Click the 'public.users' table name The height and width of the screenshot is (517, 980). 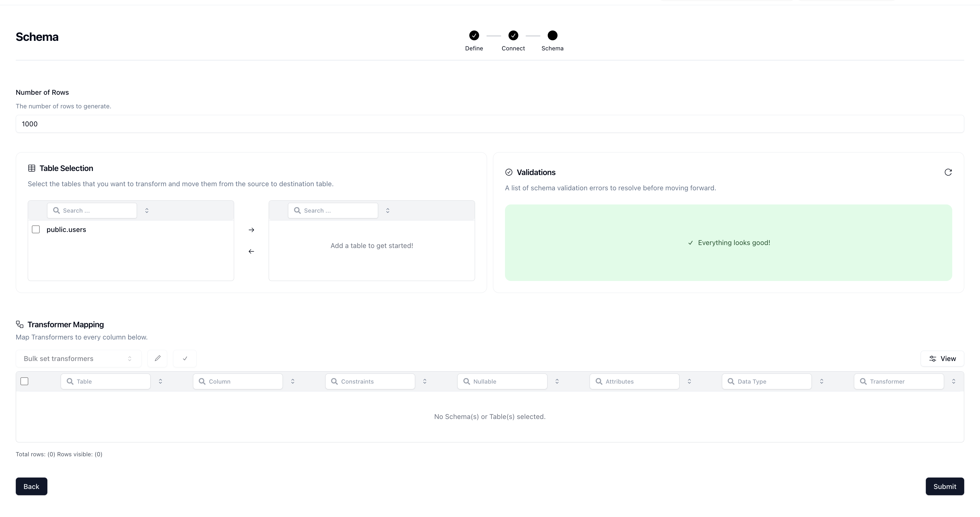point(66,230)
